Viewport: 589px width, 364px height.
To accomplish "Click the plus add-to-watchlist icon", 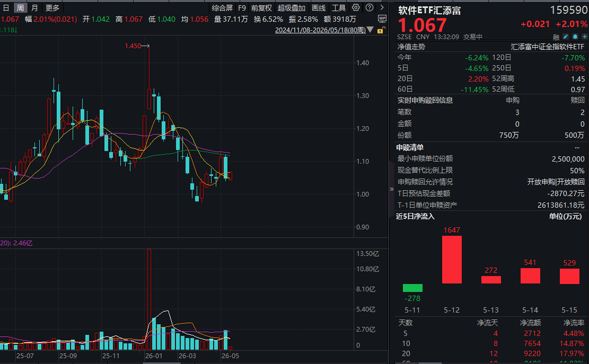I will click(584, 37).
